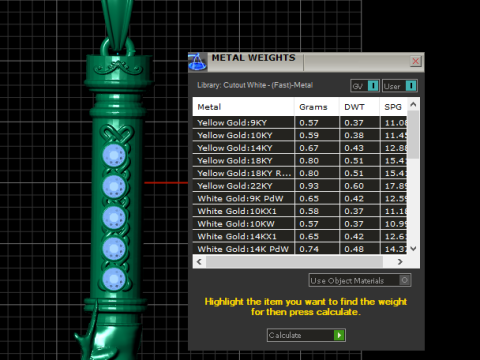Viewport: 480px width, 360px height.
Task: Click the Library: Cutout White label
Action: [x=255, y=85]
